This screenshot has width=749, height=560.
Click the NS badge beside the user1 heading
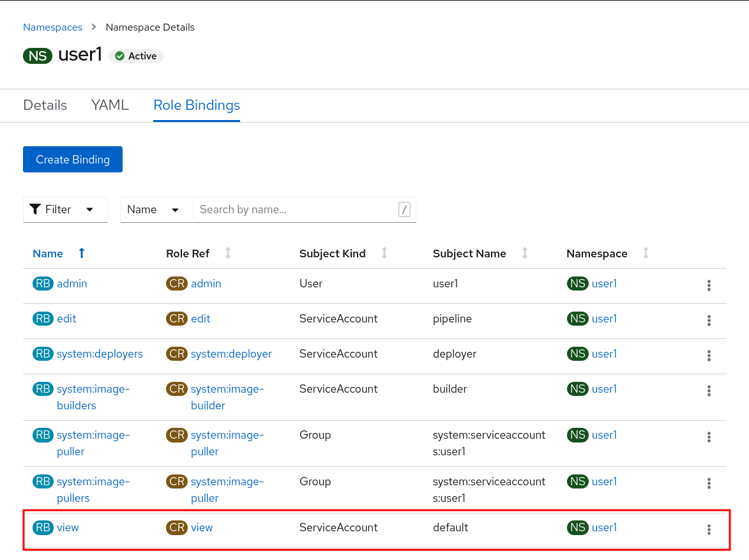(37, 56)
